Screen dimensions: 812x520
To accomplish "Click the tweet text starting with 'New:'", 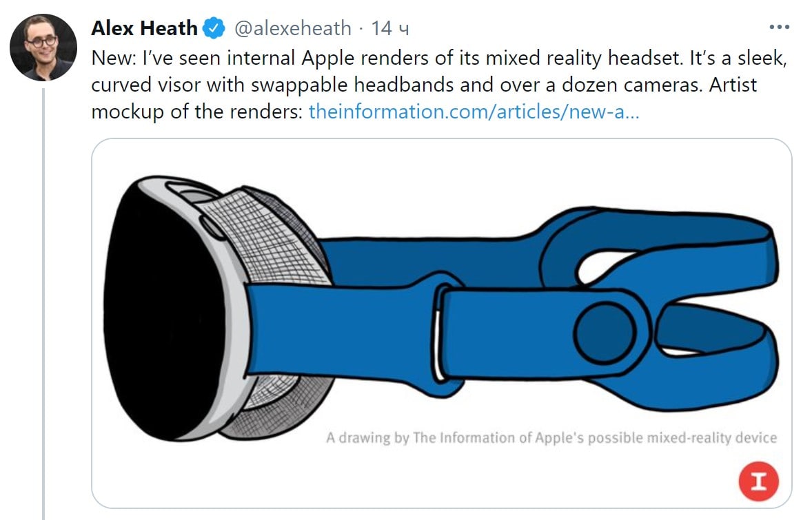I will [x=439, y=84].
